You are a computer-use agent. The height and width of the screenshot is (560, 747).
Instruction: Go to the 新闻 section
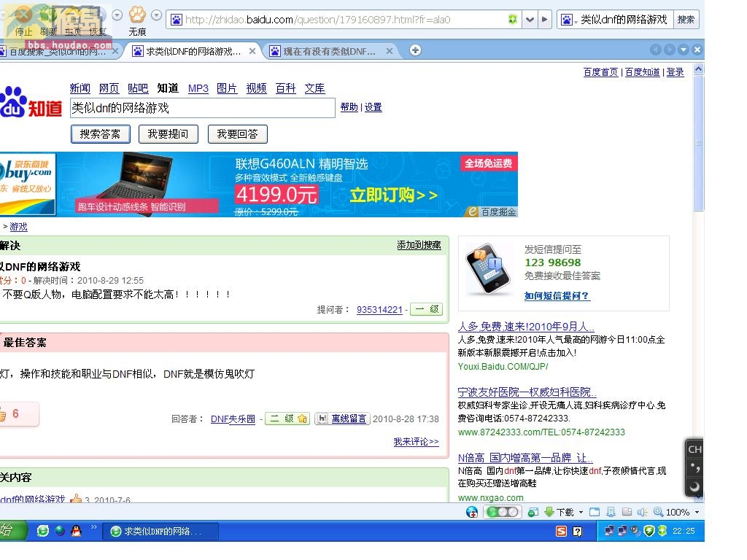[80, 88]
